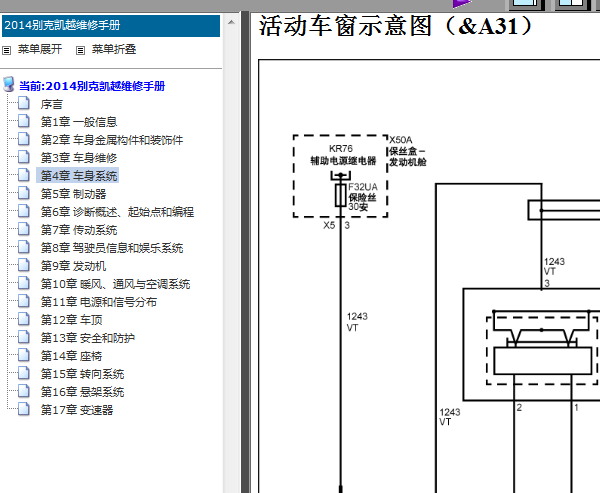Click page icon next to 第13章

pos(24,337)
